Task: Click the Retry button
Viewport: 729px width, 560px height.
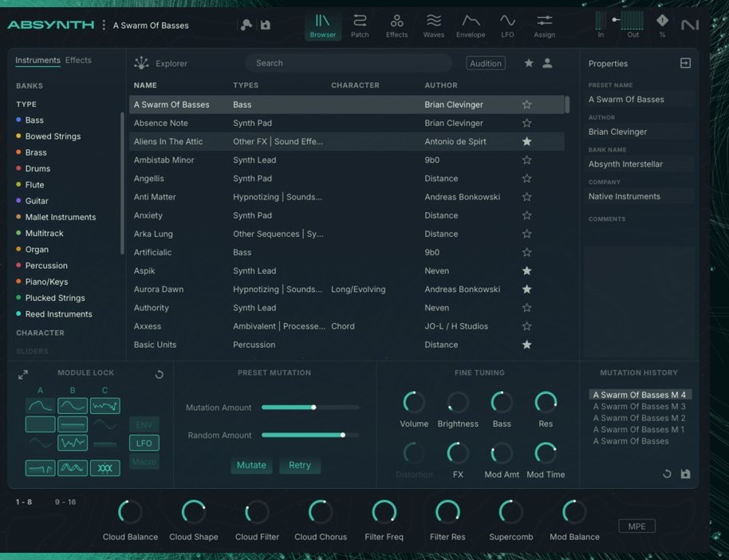Action: (299, 465)
